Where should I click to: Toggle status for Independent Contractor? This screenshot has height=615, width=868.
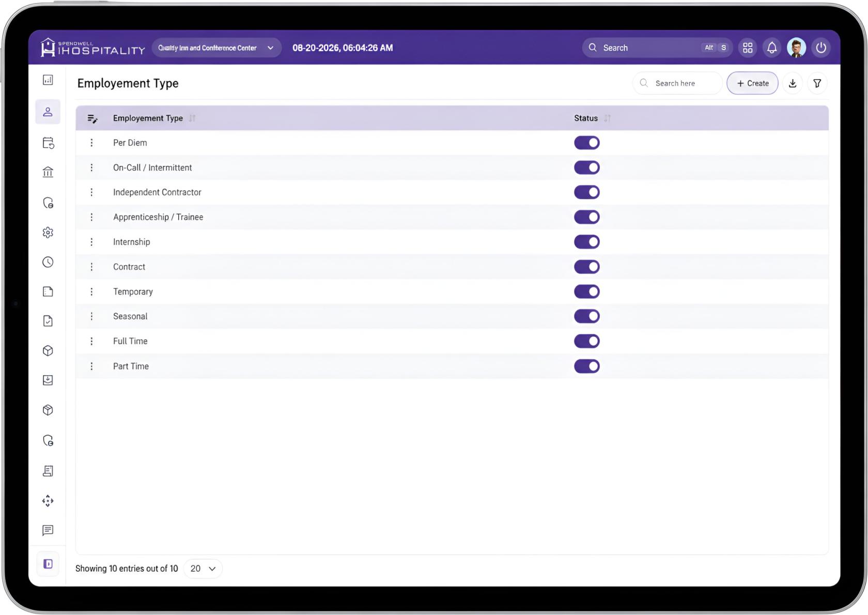coord(587,192)
